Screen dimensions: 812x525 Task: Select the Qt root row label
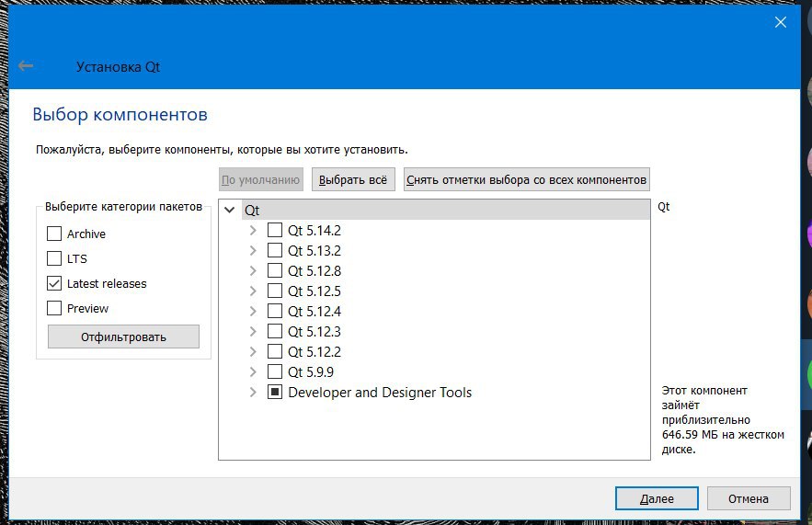[x=252, y=211]
